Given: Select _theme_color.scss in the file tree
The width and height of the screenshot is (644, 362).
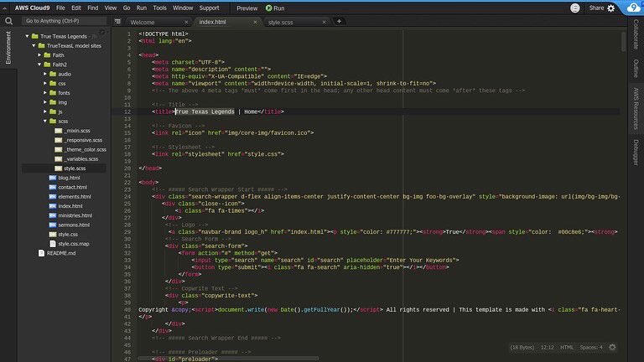Looking at the screenshot, I should [85, 149].
